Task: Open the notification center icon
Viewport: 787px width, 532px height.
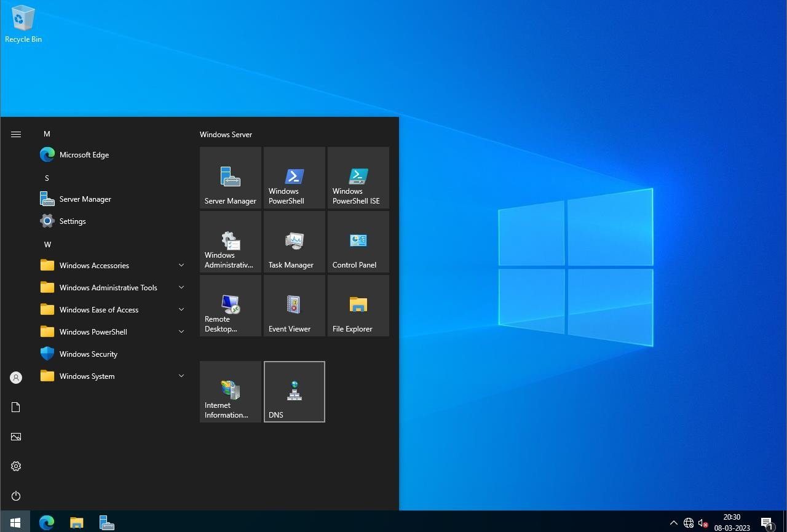Action: pyautogui.click(x=767, y=523)
